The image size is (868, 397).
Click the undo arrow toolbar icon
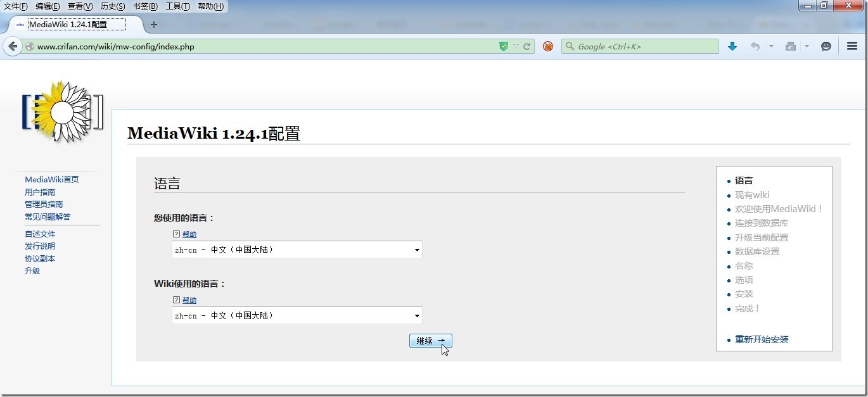755,46
